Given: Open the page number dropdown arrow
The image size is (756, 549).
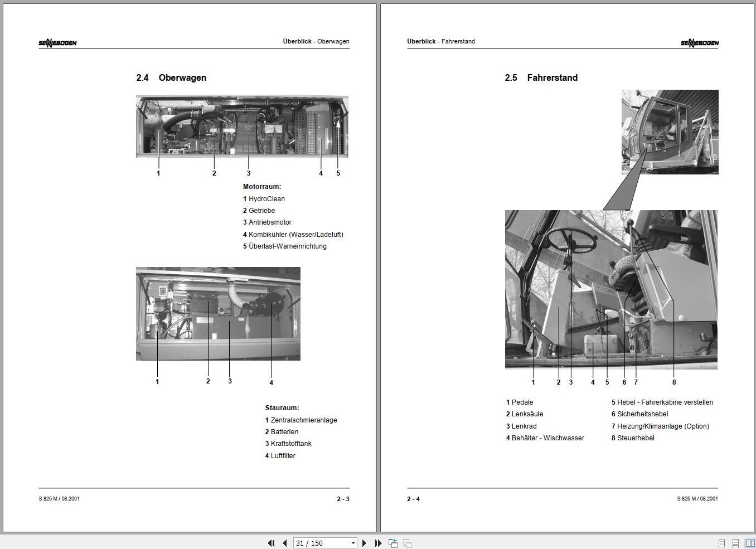Looking at the screenshot, I should [353, 543].
